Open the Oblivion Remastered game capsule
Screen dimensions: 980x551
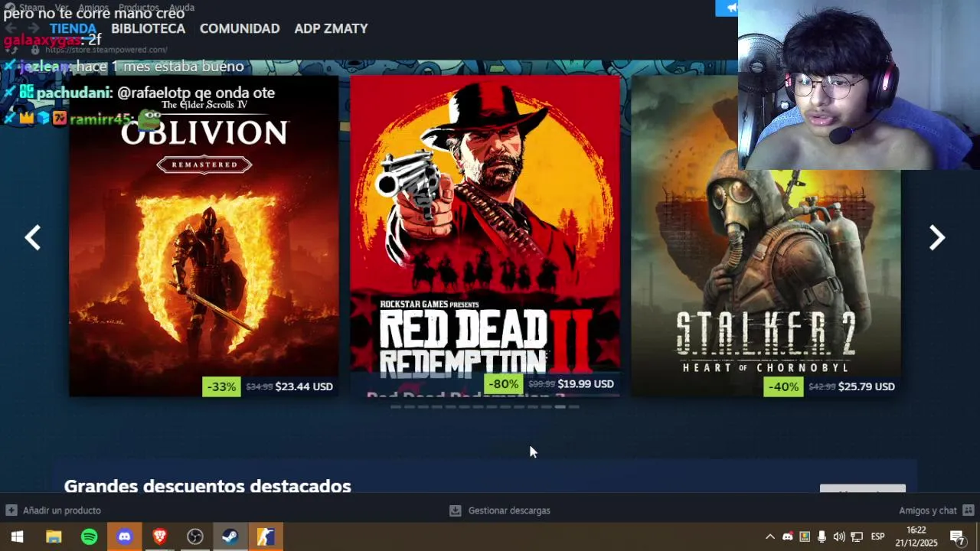click(x=204, y=236)
